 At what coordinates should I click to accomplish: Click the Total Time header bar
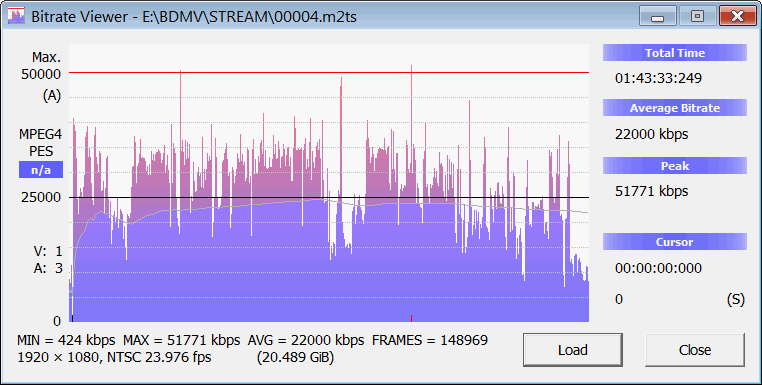(x=675, y=53)
